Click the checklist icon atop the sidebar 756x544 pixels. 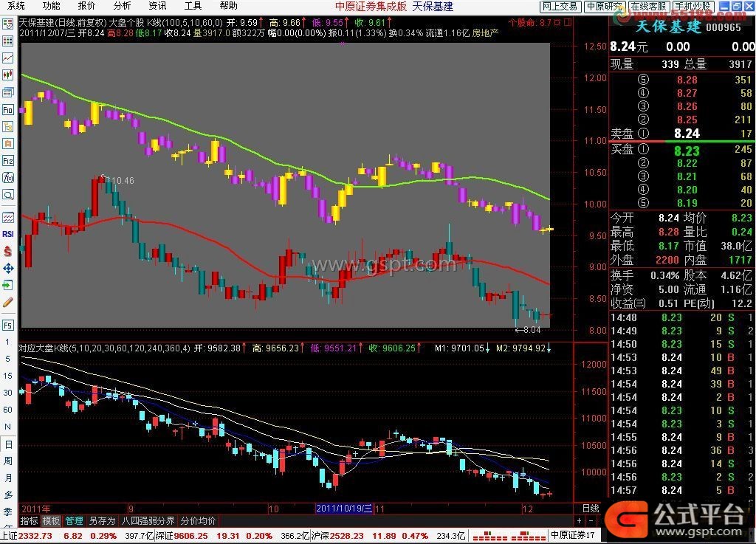coord(7,24)
